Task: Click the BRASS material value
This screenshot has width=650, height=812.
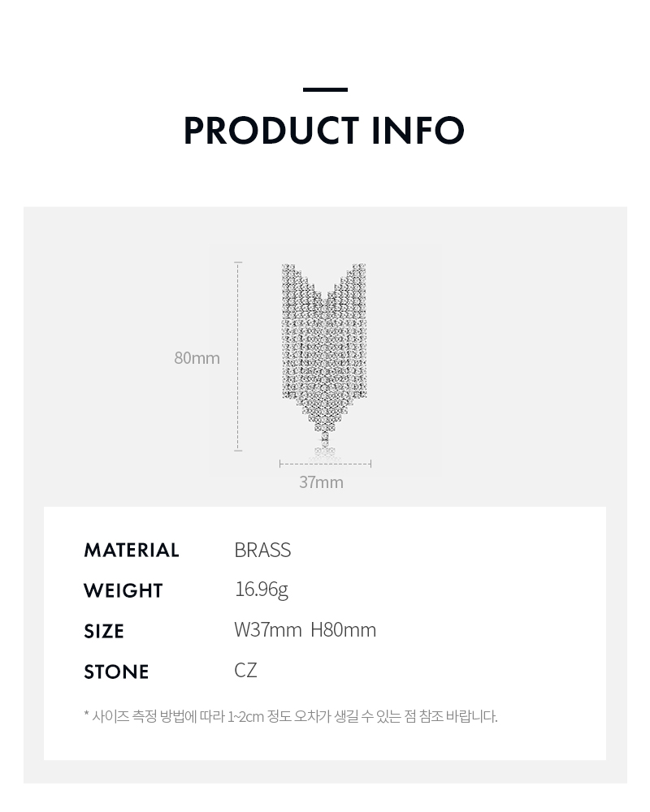Action: point(262,550)
